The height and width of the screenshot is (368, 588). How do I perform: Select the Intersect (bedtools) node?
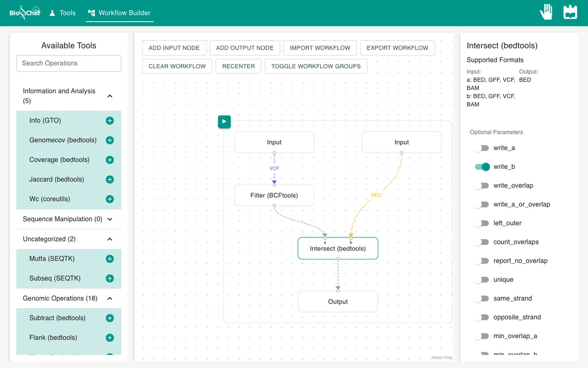point(338,248)
